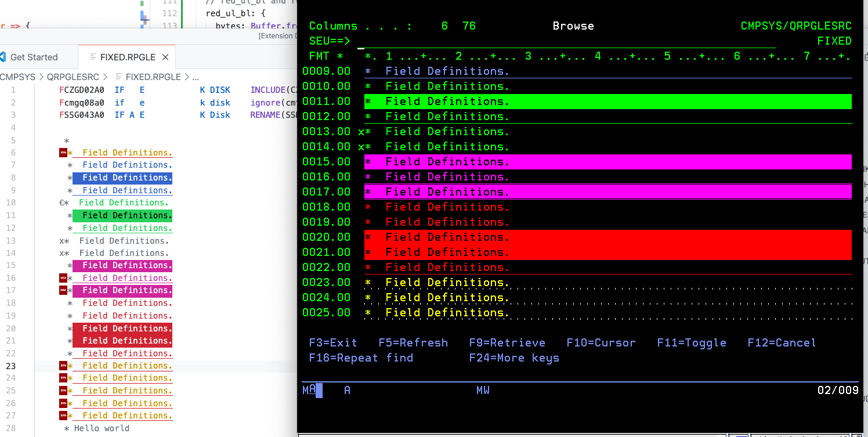Click the blue underlined Field Definitions on line 9
This screenshot has width=868, height=437.
coord(127,190)
